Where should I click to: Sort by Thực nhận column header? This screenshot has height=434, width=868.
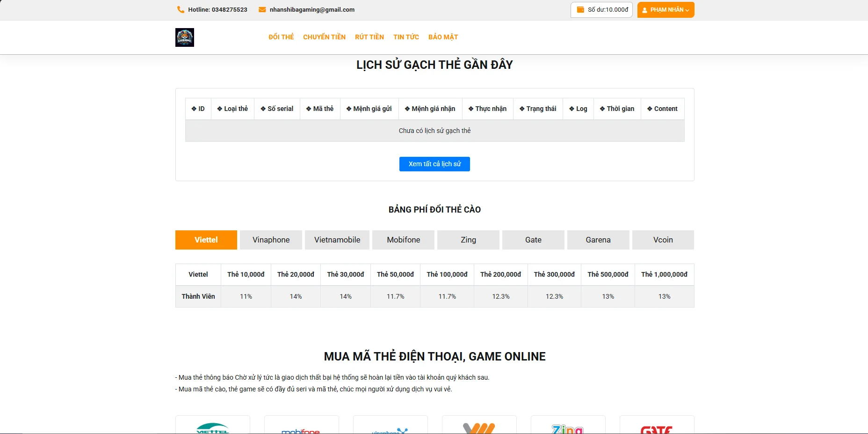tap(488, 109)
